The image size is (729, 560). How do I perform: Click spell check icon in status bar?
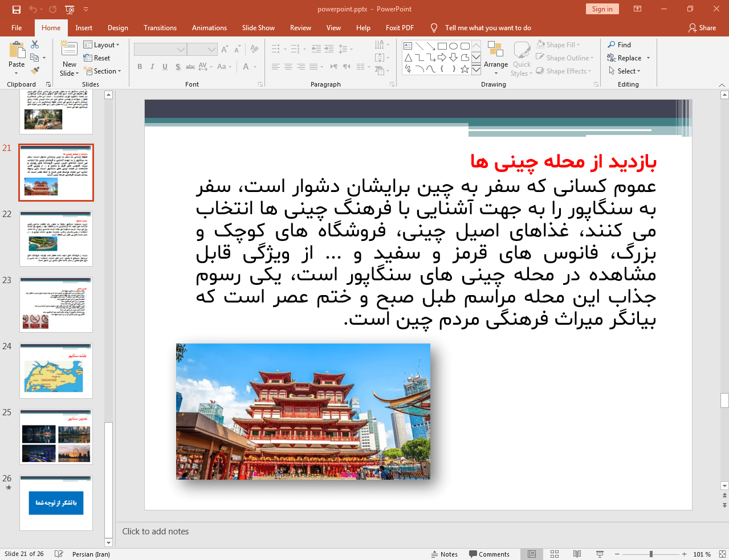pos(59,554)
